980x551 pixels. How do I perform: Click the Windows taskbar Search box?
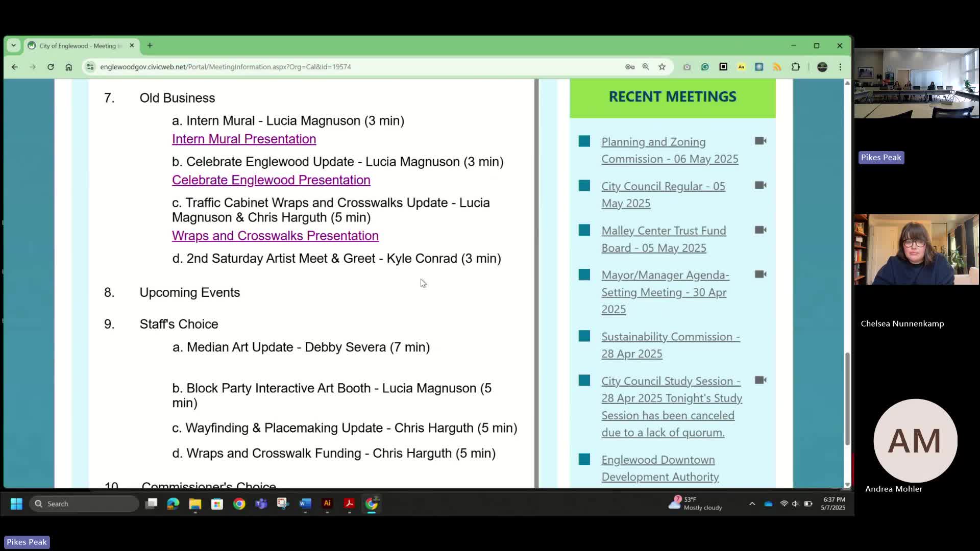click(84, 504)
